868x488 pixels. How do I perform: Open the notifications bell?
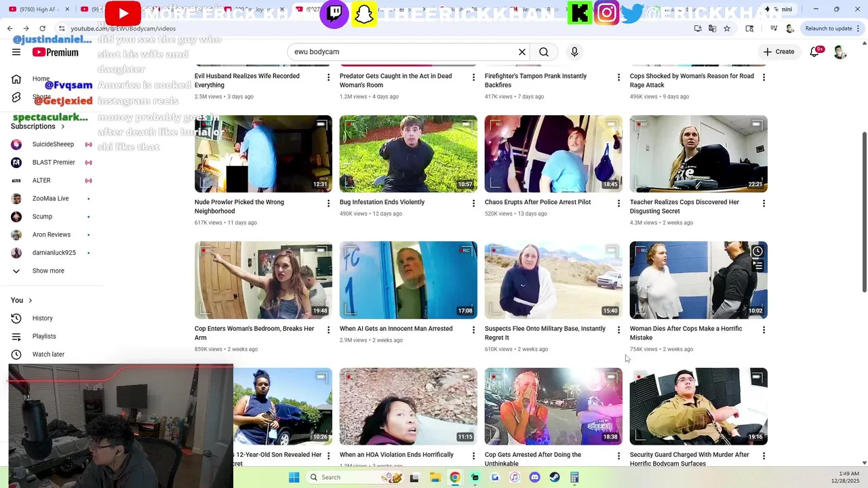[x=815, y=52]
